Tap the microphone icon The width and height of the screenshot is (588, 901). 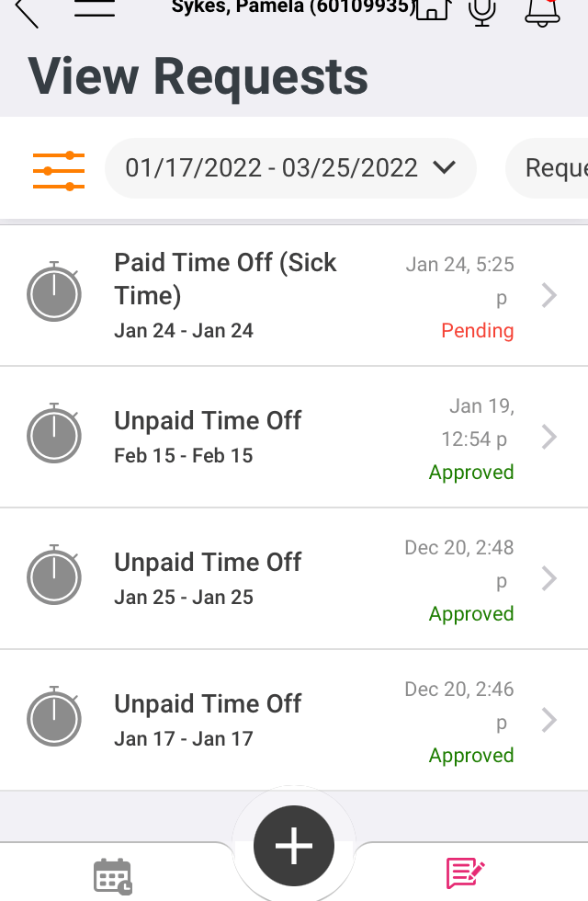click(481, 11)
